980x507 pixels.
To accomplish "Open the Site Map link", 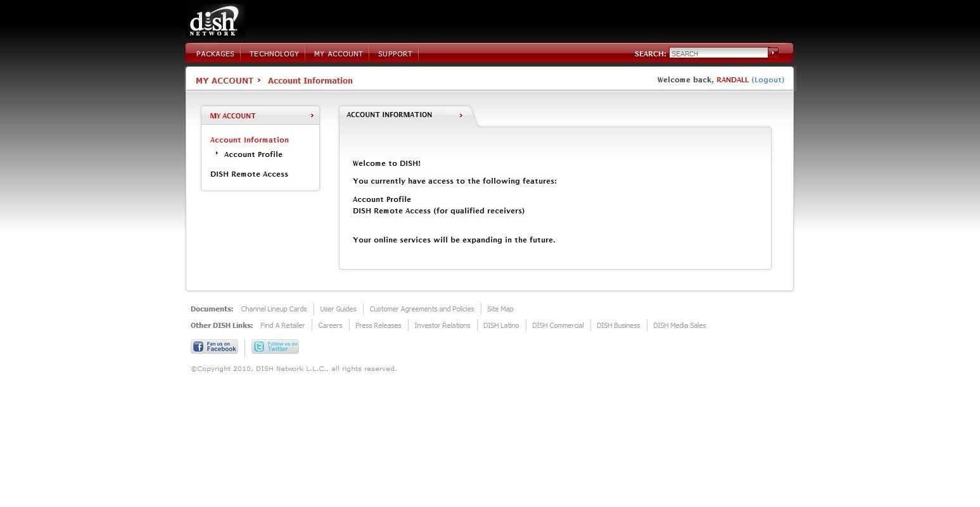I will pyautogui.click(x=500, y=309).
